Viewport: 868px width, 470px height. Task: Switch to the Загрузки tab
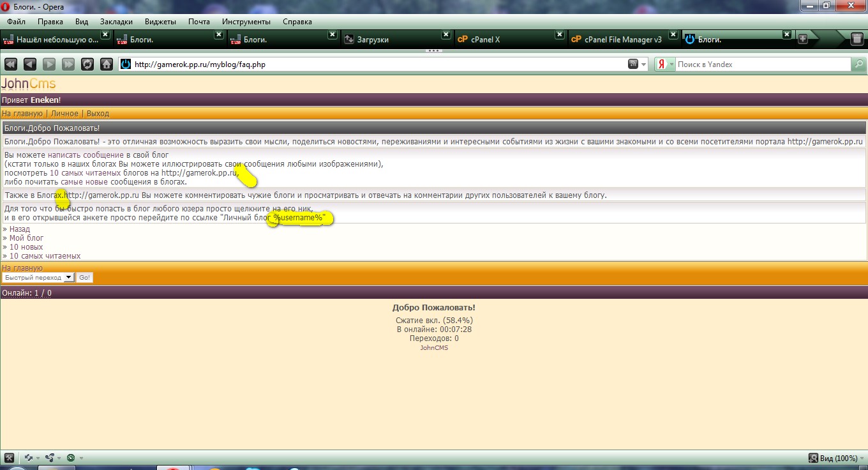coord(397,40)
